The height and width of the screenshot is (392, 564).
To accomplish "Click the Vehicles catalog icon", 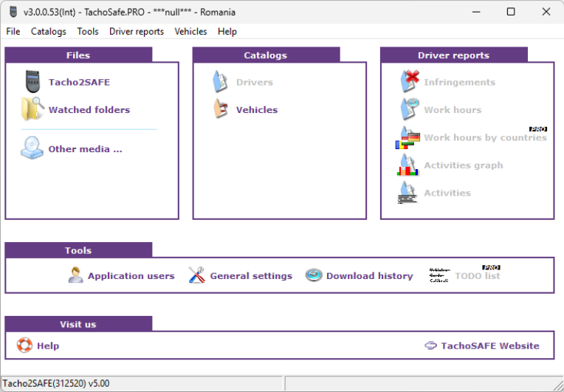I will click(x=221, y=109).
